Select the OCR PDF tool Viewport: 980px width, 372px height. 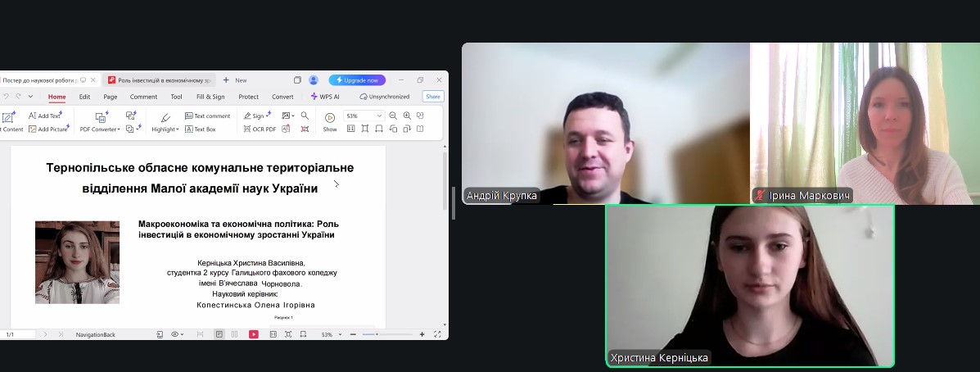260,129
